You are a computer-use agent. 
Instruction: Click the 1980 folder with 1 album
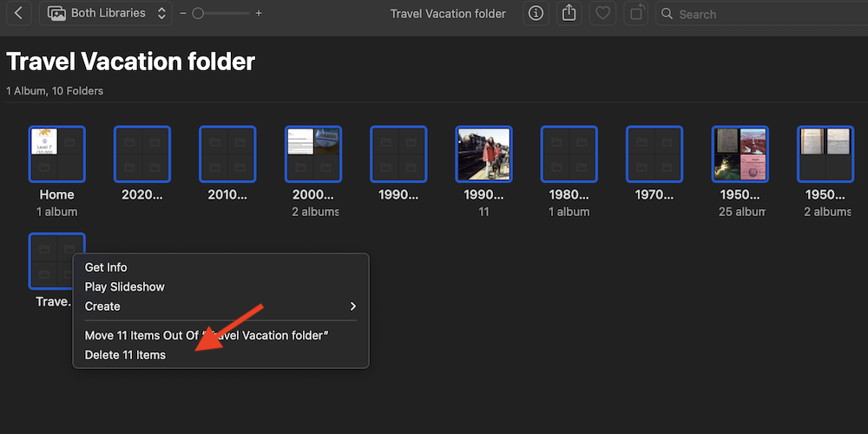click(569, 155)
